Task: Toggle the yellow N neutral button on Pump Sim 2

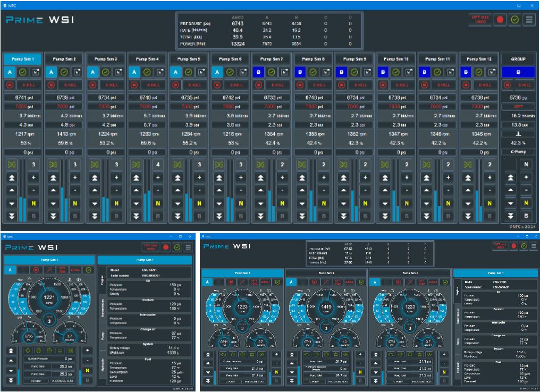Action: click(75, 203)
